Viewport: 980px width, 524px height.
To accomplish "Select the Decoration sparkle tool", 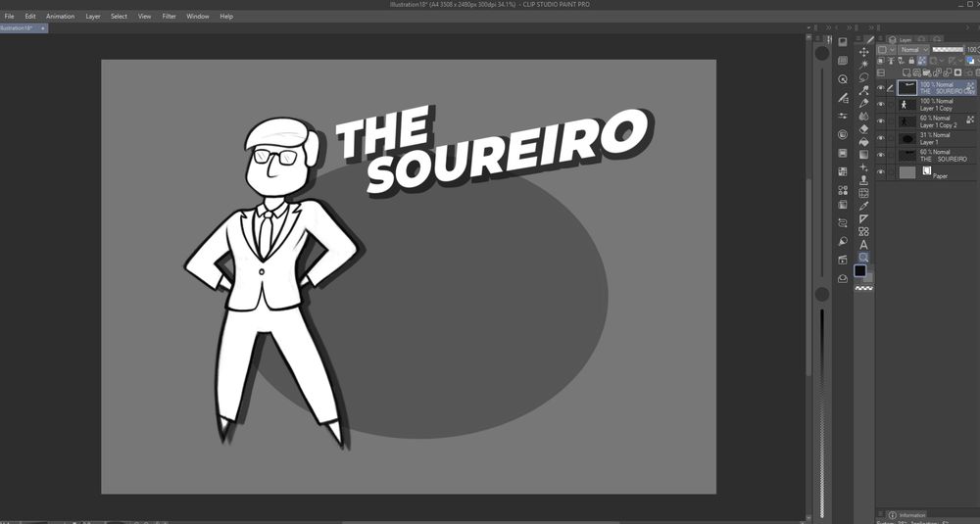I will pos(863,167).
